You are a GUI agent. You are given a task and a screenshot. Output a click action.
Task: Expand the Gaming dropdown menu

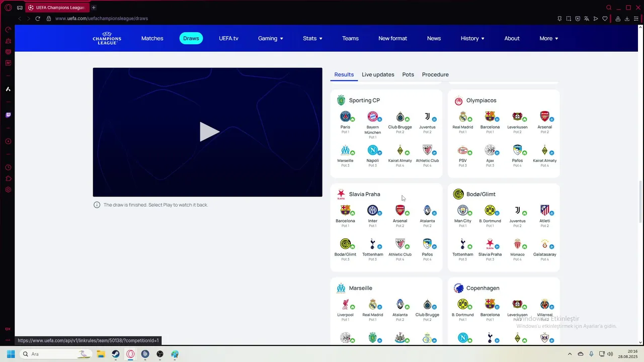[x=271, y=38]
